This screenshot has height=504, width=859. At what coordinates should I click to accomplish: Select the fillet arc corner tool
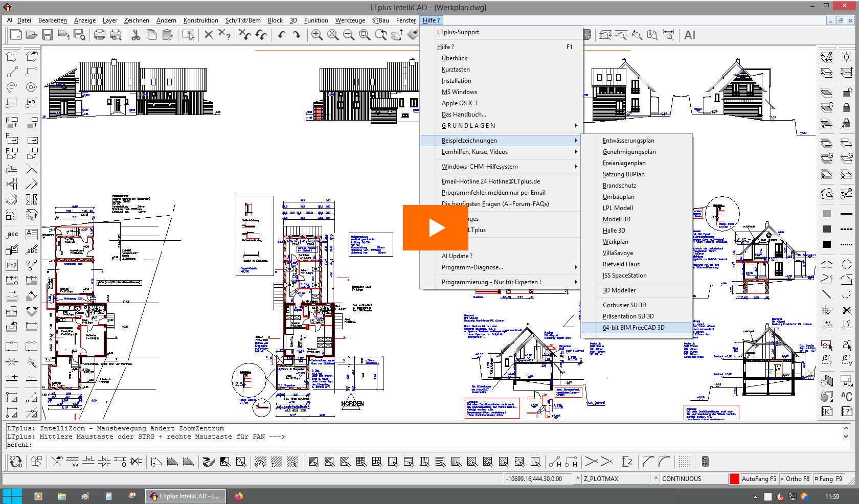664,462
